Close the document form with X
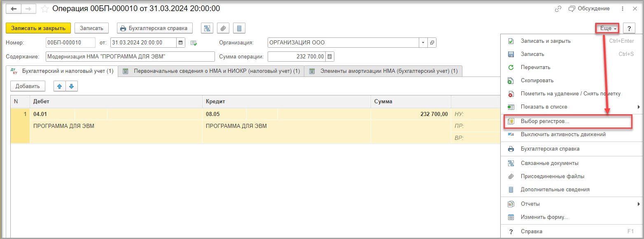Image resolution: width=644 pixels, height=239 pixels. pos(635,9)
